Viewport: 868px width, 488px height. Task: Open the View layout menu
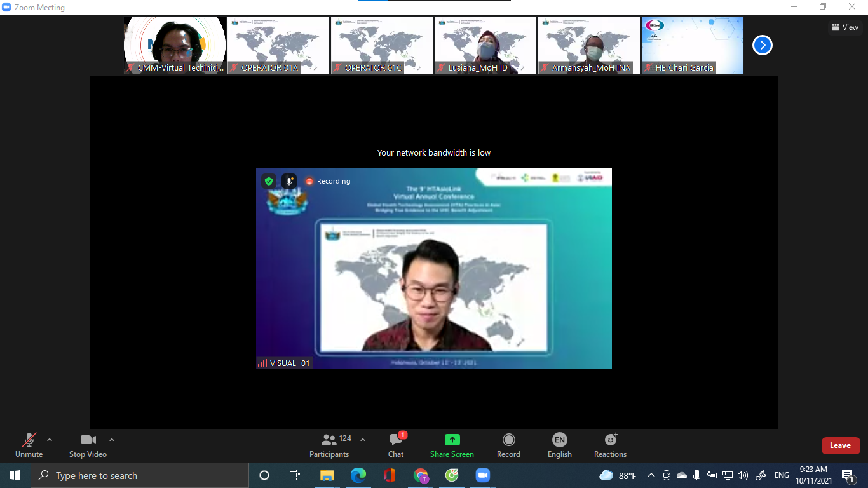click(844, 27)
